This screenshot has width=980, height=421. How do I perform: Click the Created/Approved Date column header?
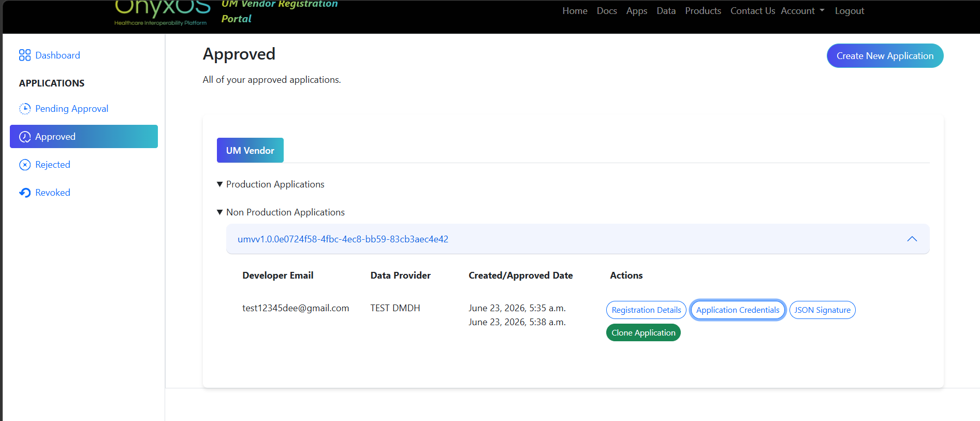pos(521,275)
